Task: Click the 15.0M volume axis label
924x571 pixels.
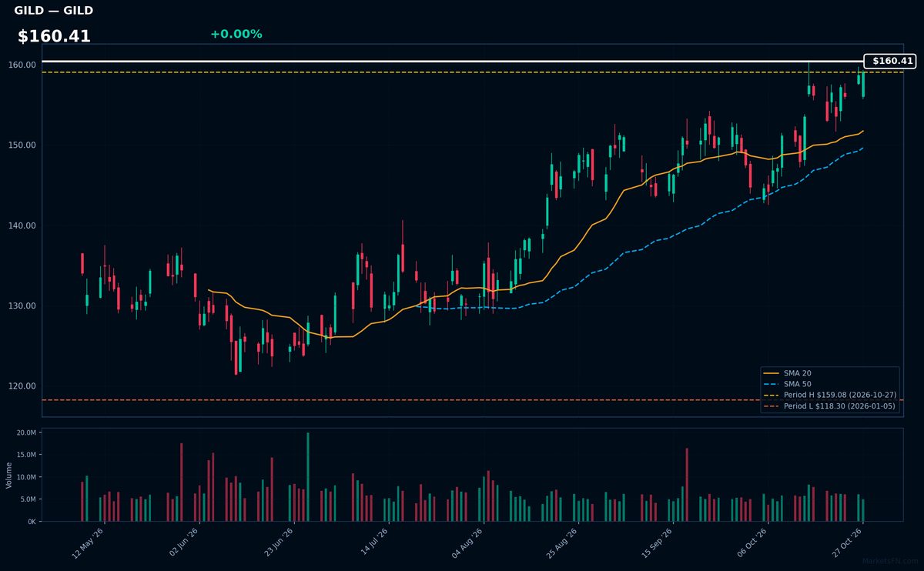Action: [x=26, y=455]
